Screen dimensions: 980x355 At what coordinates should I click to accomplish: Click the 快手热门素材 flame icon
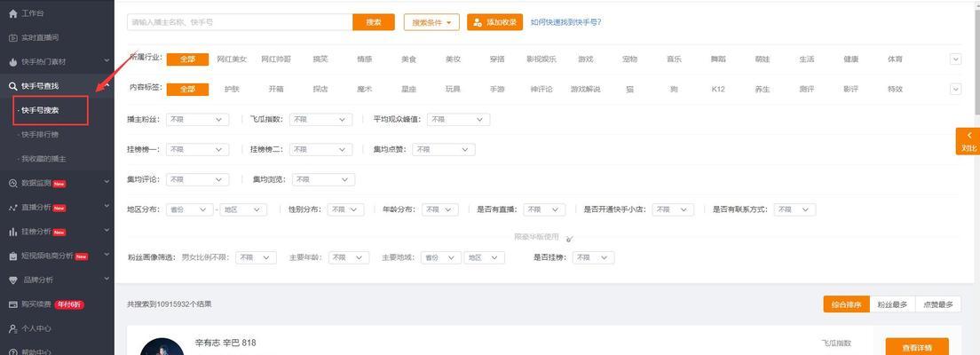[13, 62]
